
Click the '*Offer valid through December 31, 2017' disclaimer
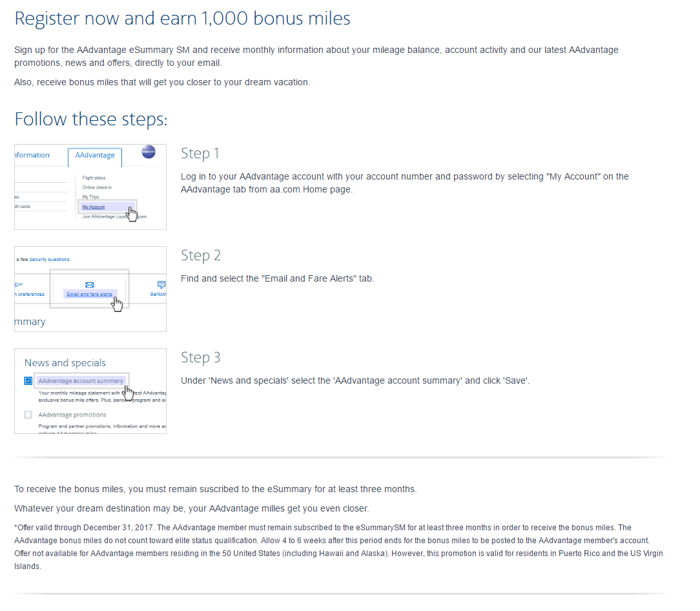[x=338, y=547]
